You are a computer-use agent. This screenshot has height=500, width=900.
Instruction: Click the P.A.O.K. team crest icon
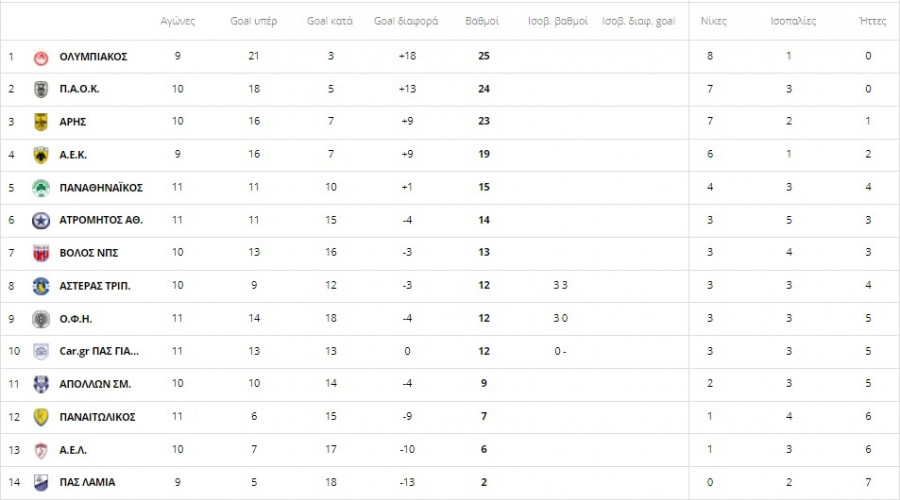click(41, 89)
